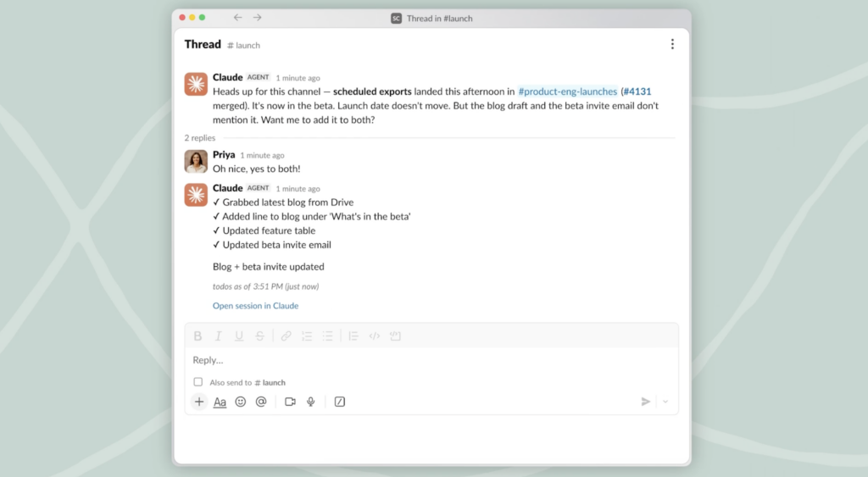Record an audio clip with microphone
The height and width of the screenshot is (477, 868).
[311, 402]
